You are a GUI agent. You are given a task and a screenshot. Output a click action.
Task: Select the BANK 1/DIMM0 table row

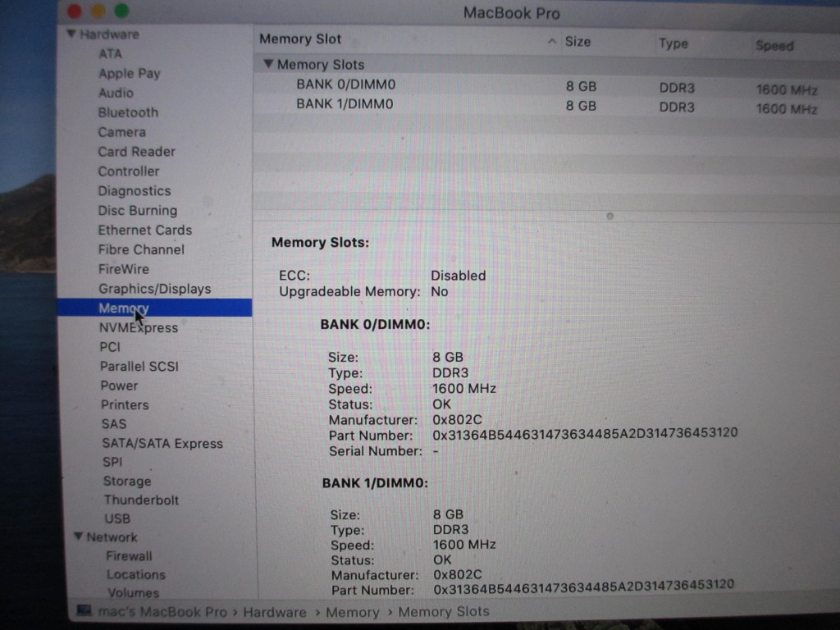click(x=546, y=105)
